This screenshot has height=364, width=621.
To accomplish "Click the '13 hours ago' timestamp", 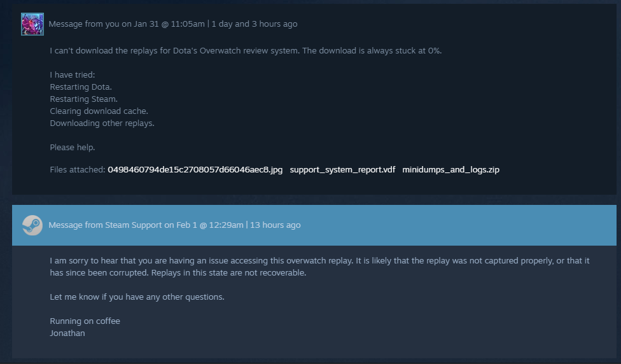I will click(x=276, y=225).
